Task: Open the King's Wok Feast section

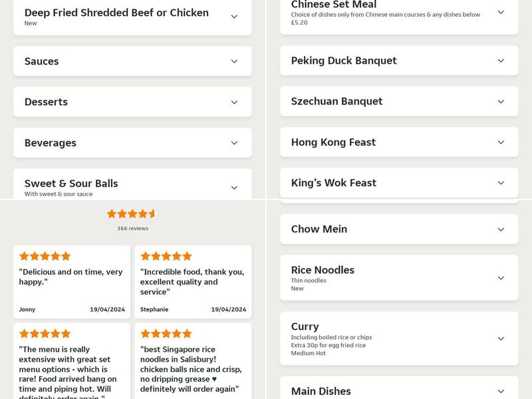Action: 399,182
